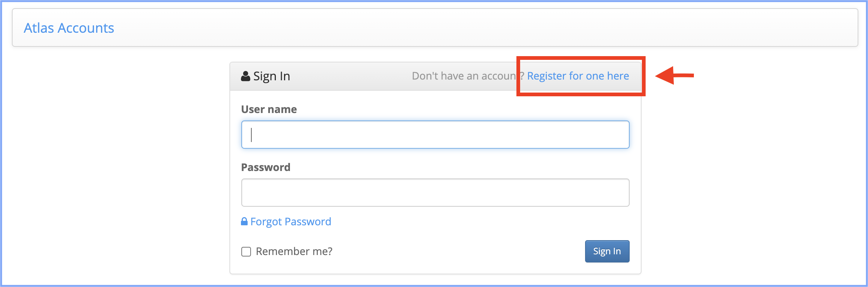This screenshot has height=287, width=868.
Task: Click the "User name" field label
Action: 269,109
